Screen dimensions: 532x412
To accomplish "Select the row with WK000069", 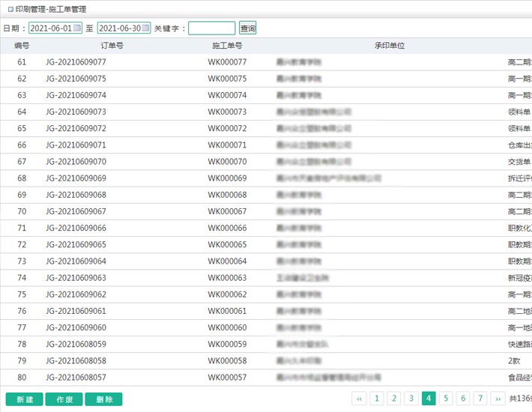I will [227, 178].
